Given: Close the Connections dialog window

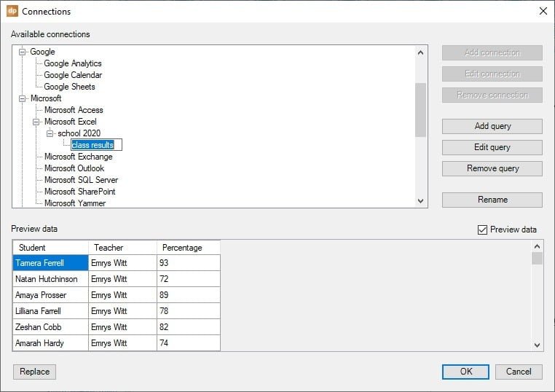Looking at the screenshot, I should [x=542, y=11].
